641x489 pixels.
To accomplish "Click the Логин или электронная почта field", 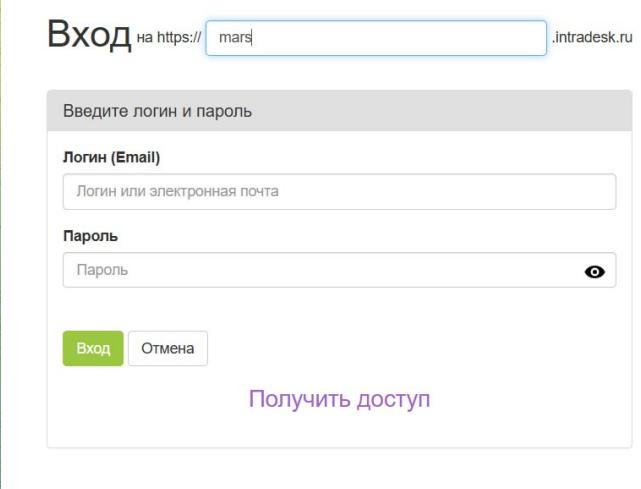I will [x=339, y=192].
